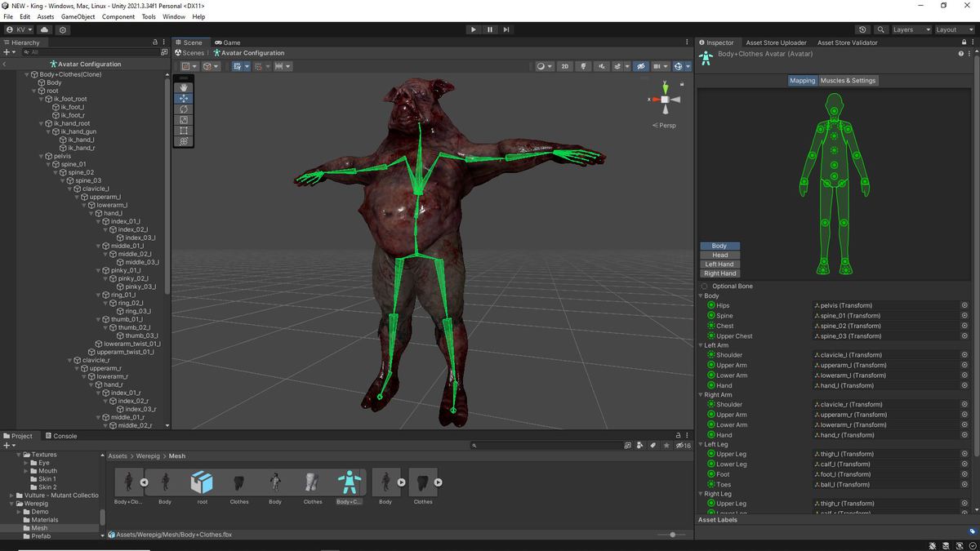Click the Right Hand mapping button

point(719,273)
